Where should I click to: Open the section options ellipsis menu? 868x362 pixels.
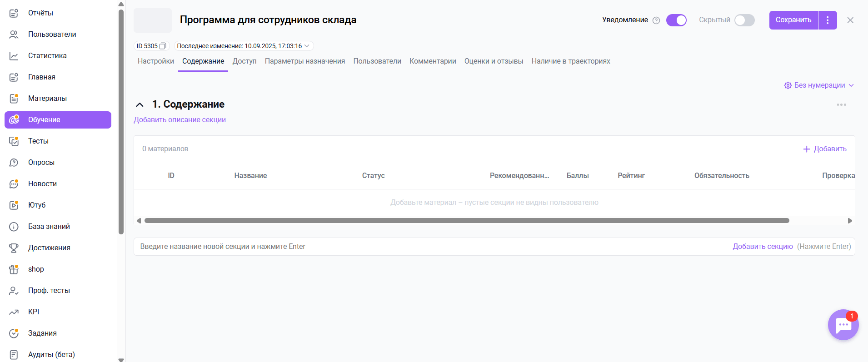coord(842,105)
